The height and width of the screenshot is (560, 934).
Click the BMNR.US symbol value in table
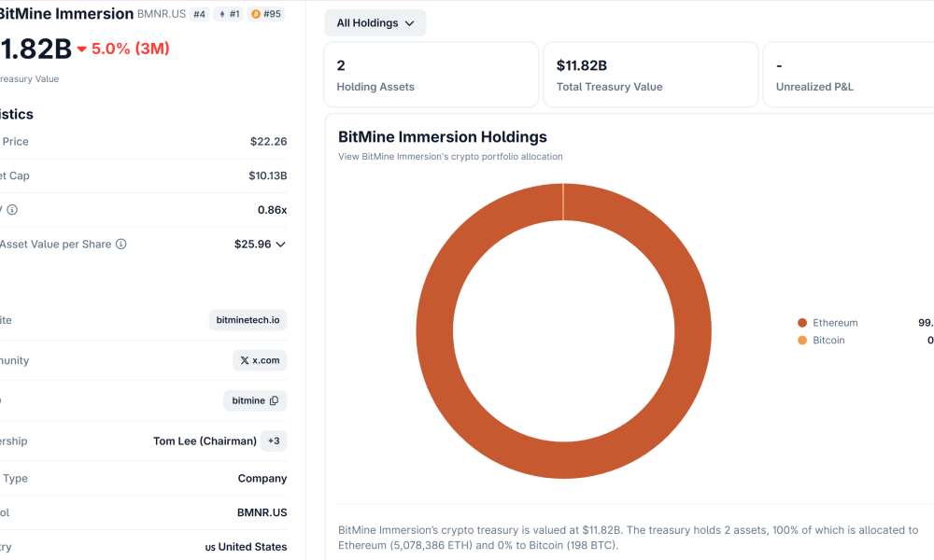coord(262,512)
